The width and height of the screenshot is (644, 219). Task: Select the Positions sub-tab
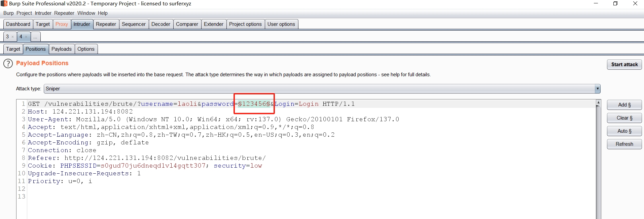pos(36,49)
